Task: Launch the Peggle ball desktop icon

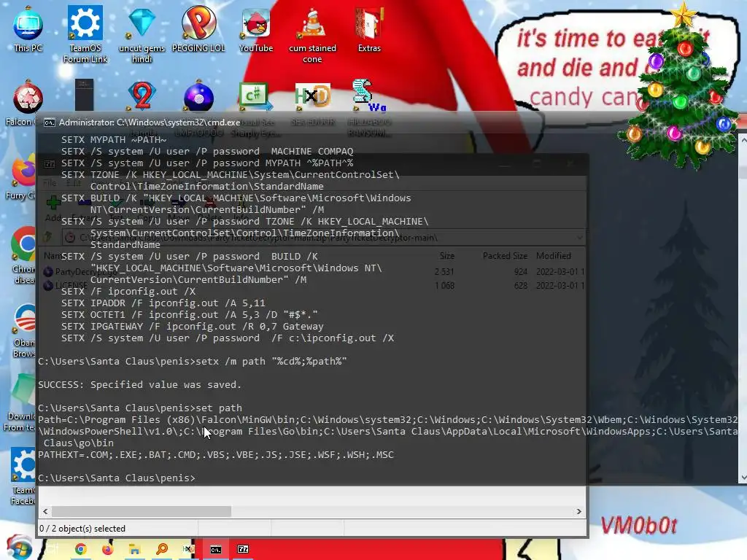Action: point(198,29)
